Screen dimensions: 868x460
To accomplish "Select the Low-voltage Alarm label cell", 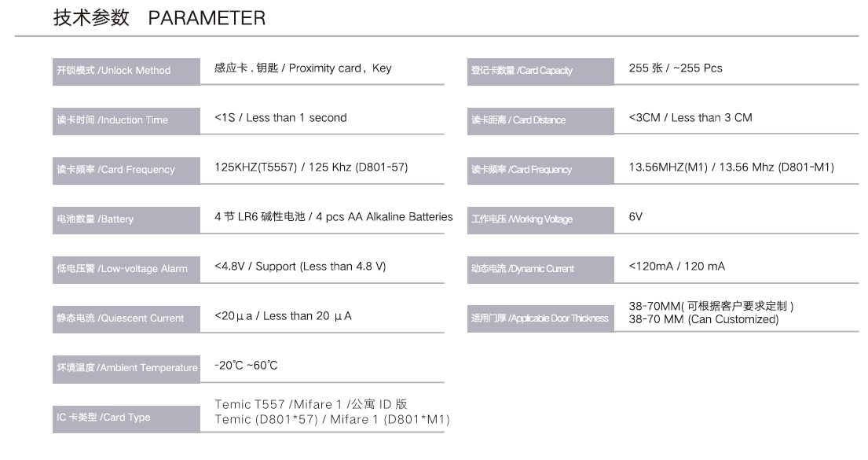I will (x=126, y=269).
